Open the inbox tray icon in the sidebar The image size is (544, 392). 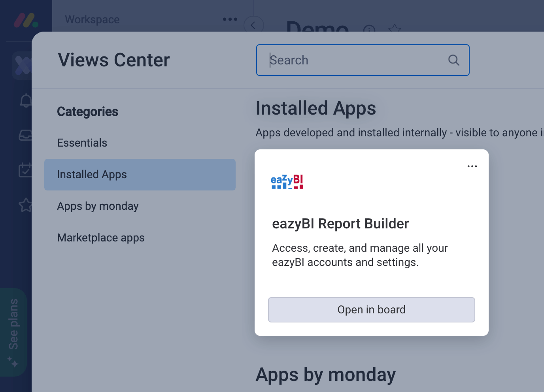click(26, 135)
